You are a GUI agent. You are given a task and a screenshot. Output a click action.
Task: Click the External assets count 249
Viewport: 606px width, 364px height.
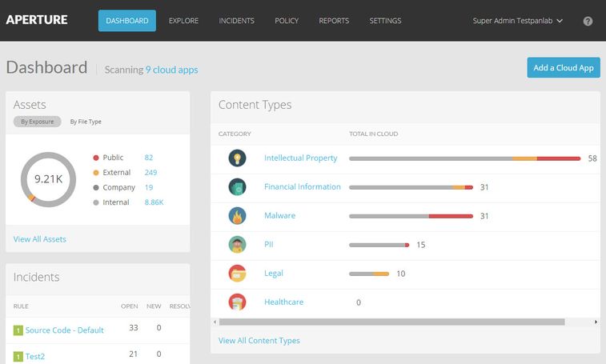150,173
